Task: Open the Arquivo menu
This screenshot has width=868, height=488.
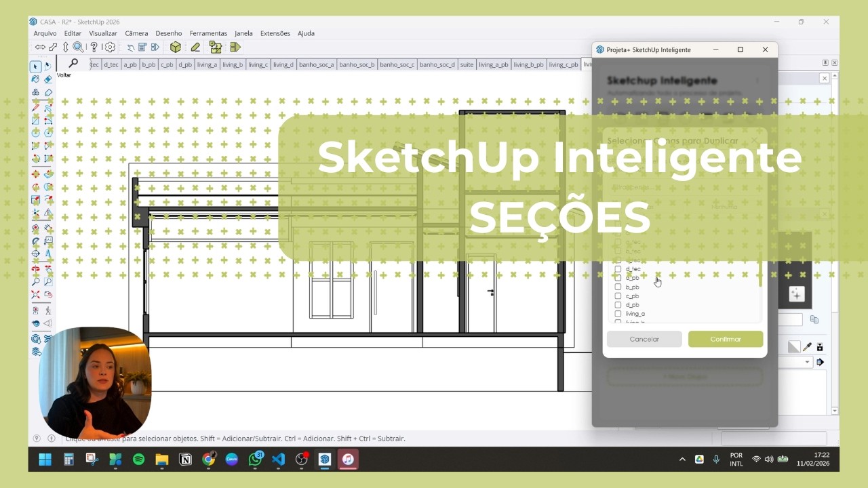Action: [45, 33]
